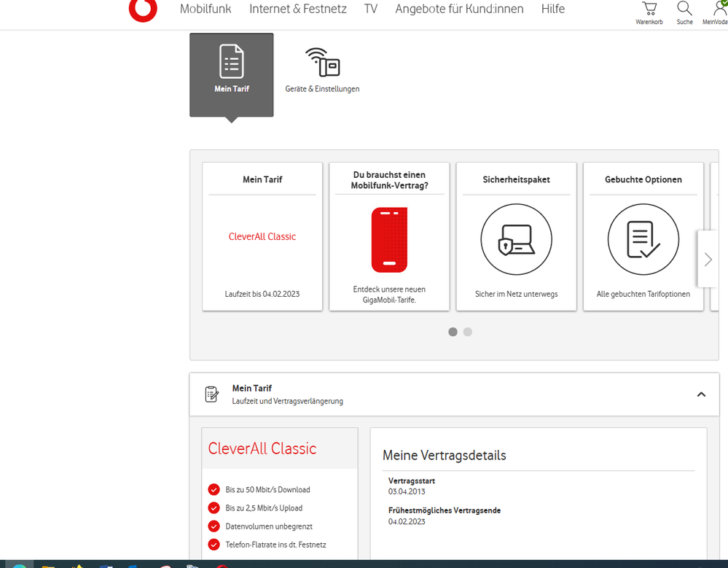Click Sicher im Netz unterwegs text

click(x=516, y=294)
